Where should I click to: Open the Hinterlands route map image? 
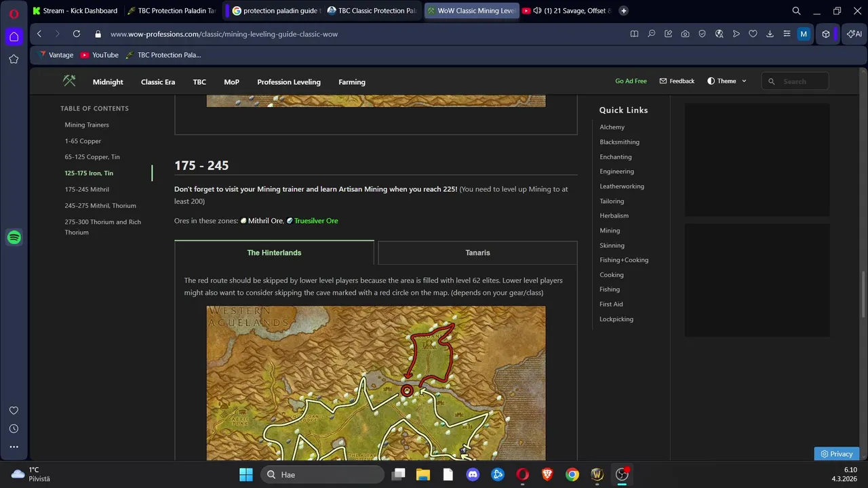[376, 384]
